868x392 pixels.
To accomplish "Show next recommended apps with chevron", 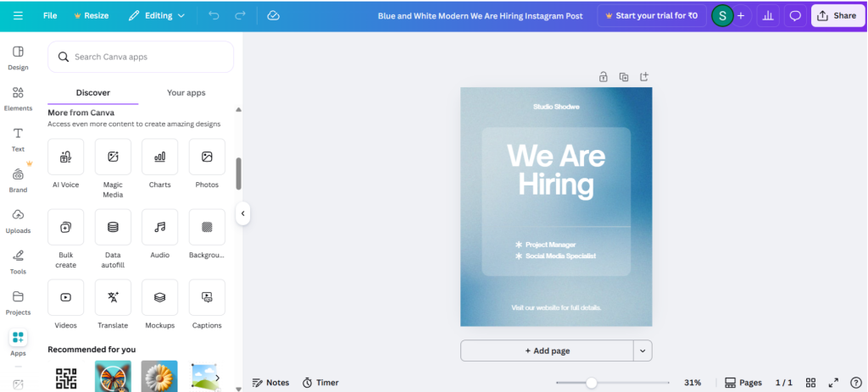I will click(x=217, y=378).
